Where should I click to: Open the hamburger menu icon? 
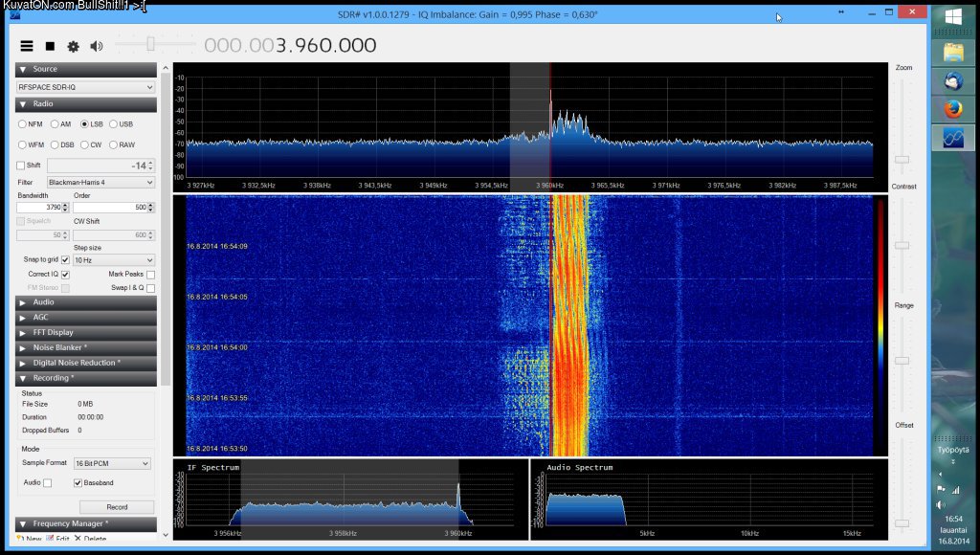(x=27, y=46)
